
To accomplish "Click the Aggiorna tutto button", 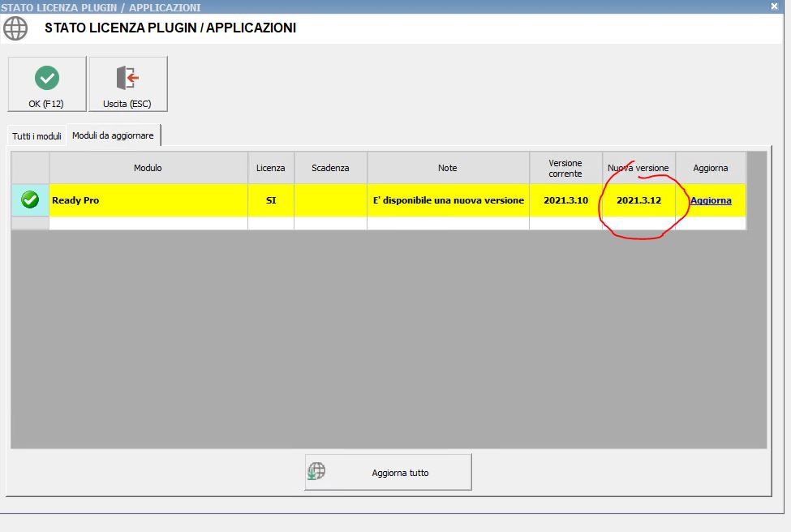I will pyautogui.click(x=388, y=472).
